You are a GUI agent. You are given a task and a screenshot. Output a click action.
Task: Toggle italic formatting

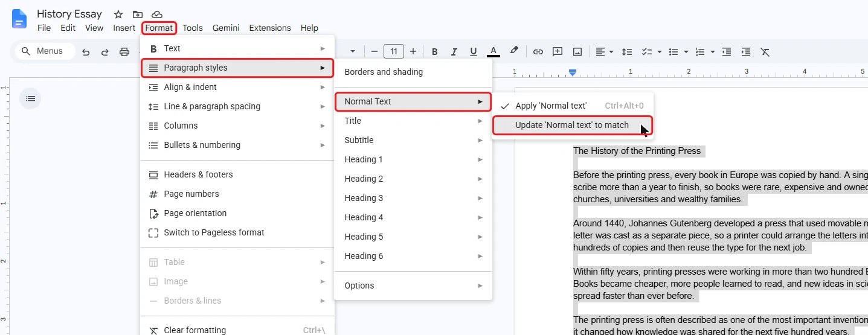454,52
